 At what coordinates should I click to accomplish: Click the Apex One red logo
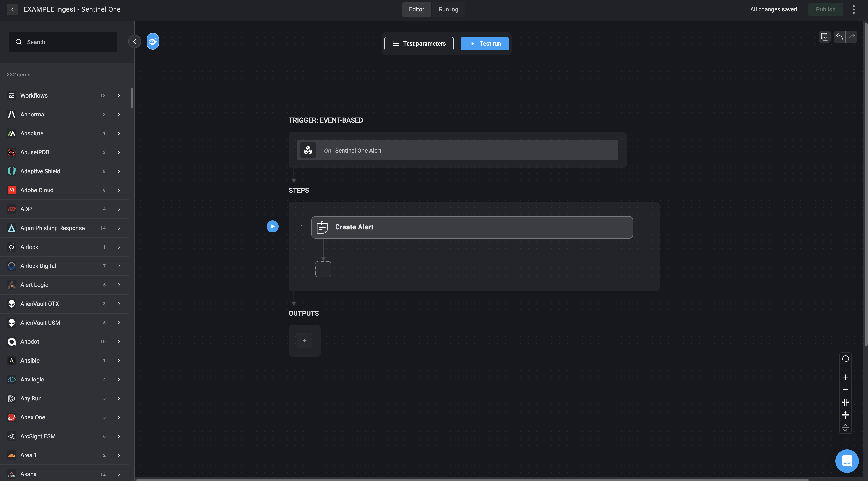click(11, 417)
